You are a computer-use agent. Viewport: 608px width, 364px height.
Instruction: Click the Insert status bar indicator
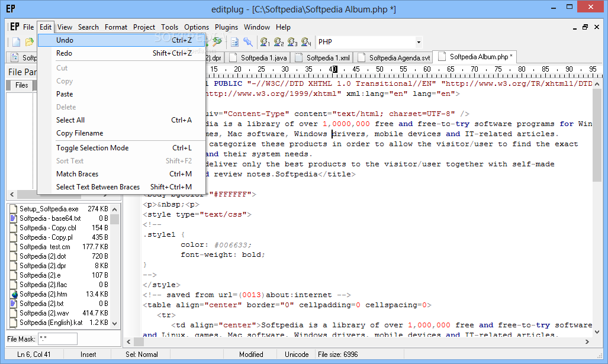tap(88, 355)
